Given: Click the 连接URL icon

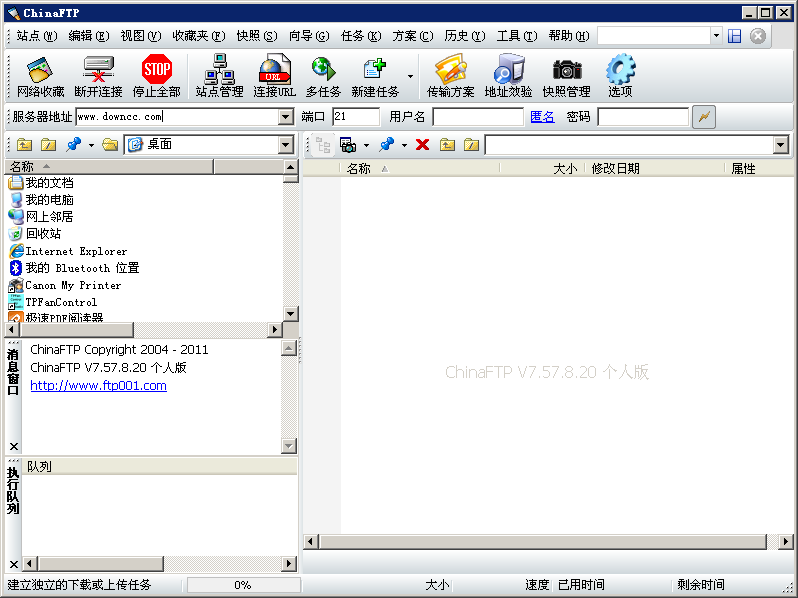Looking at the screenshot, I should click(274, 76).
